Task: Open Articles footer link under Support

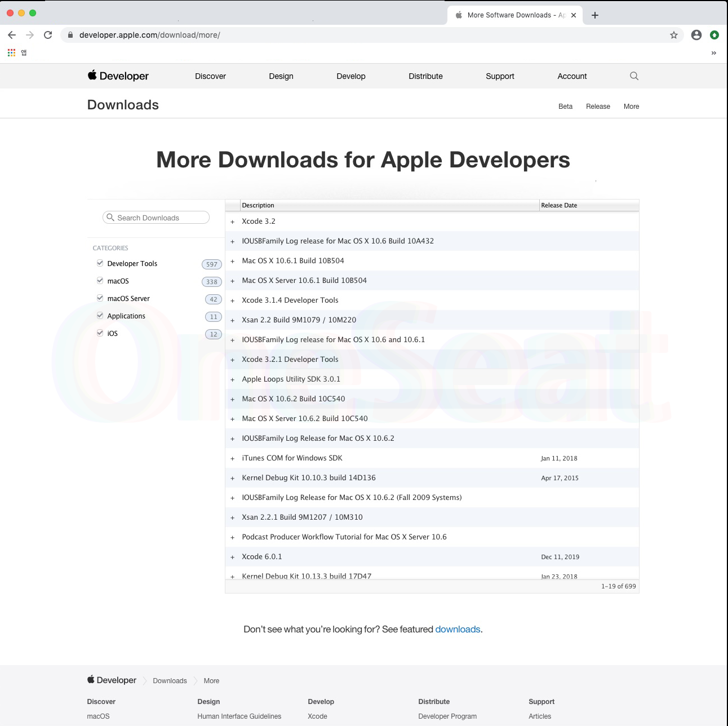Action: click(540, 716)
